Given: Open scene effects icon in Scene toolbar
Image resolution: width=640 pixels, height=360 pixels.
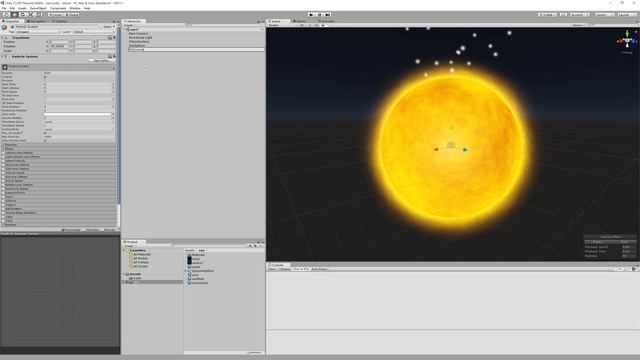Looking at the screenshot, I should 323,25.
